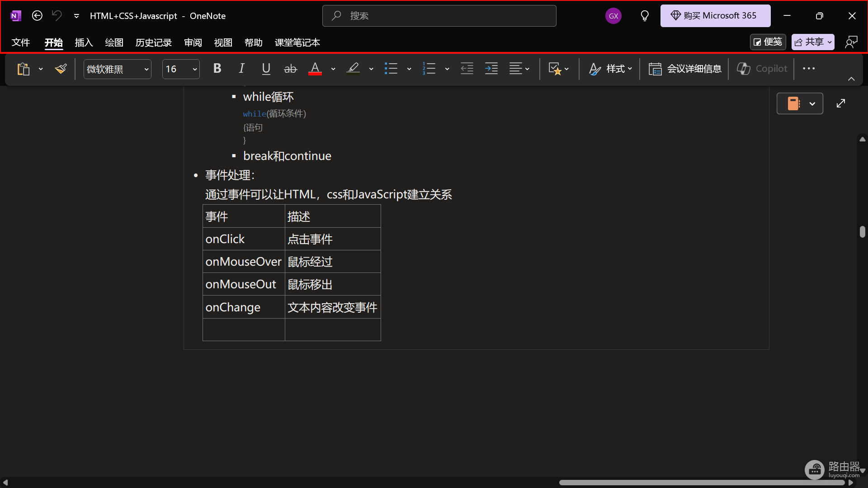
Task: Click the while循环 bullet item
Action: tap(269, 97)
